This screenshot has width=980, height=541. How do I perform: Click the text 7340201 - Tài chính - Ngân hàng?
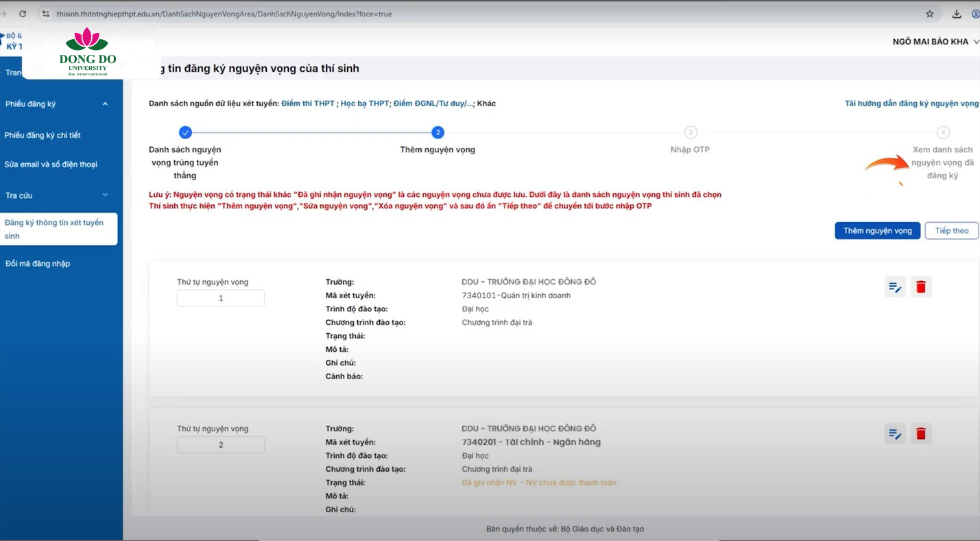tap(531, 442)
